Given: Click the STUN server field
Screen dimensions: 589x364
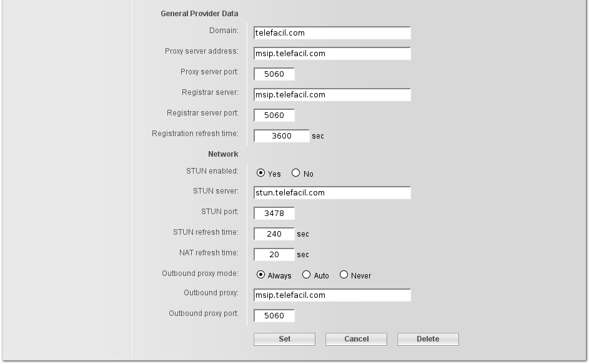Looking at the screenshot, I should pyautogui.click(x=332, y=193).
